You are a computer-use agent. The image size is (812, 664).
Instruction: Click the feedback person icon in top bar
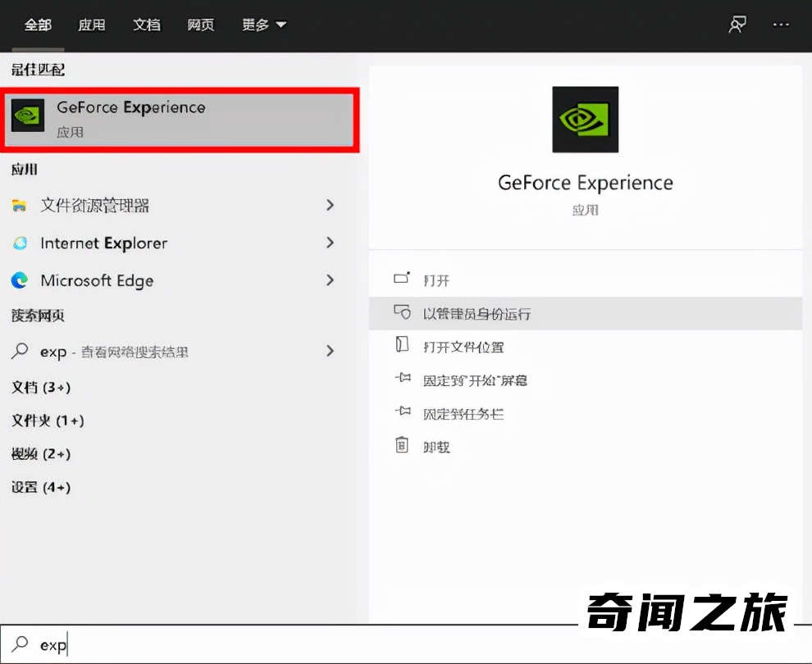pos(737,25)
